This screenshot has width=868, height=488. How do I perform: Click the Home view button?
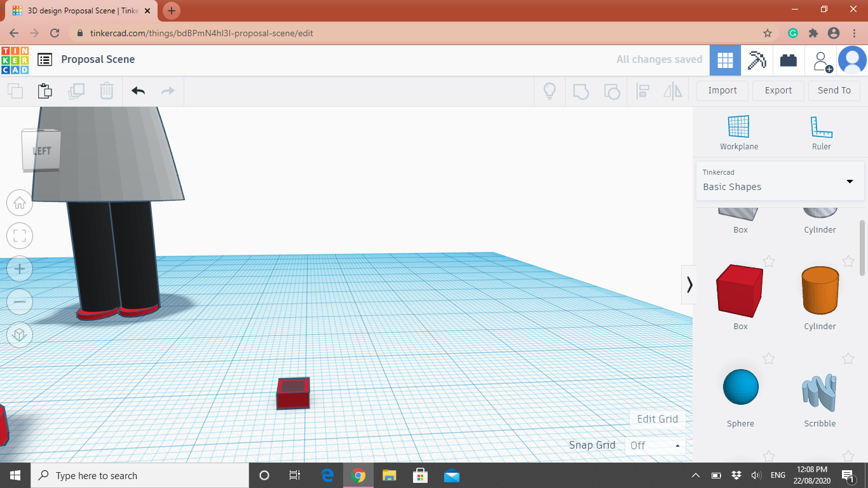click(x=20, y=203)
